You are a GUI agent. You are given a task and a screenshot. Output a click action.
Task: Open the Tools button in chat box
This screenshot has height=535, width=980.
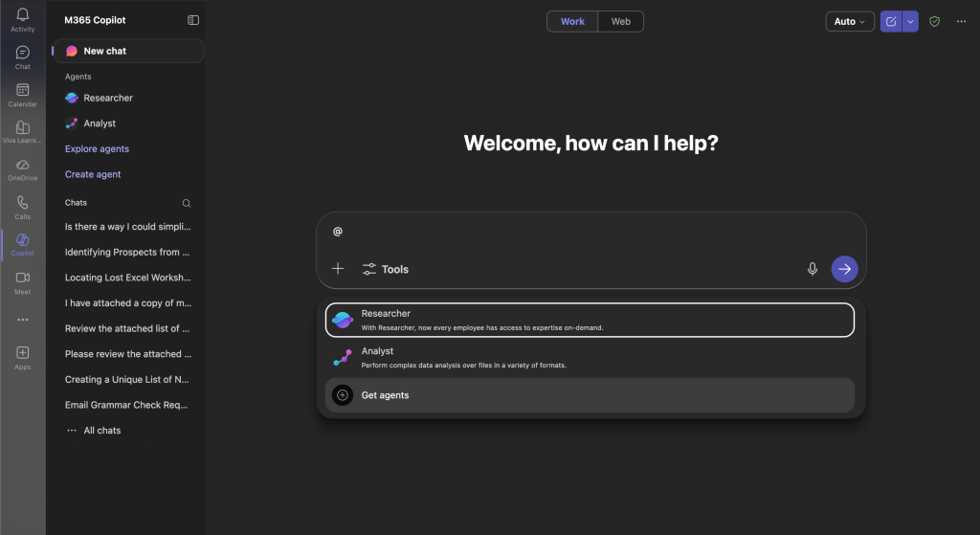(x=386, y=269)
